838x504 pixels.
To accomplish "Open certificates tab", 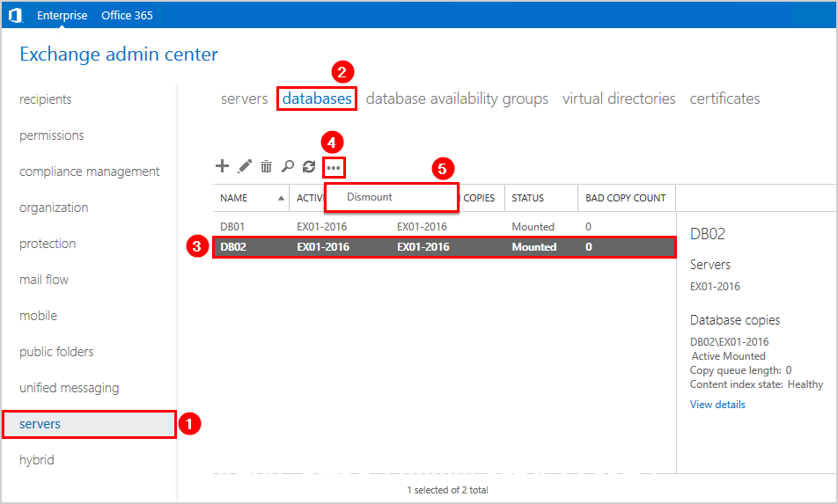I will (724, 99).
